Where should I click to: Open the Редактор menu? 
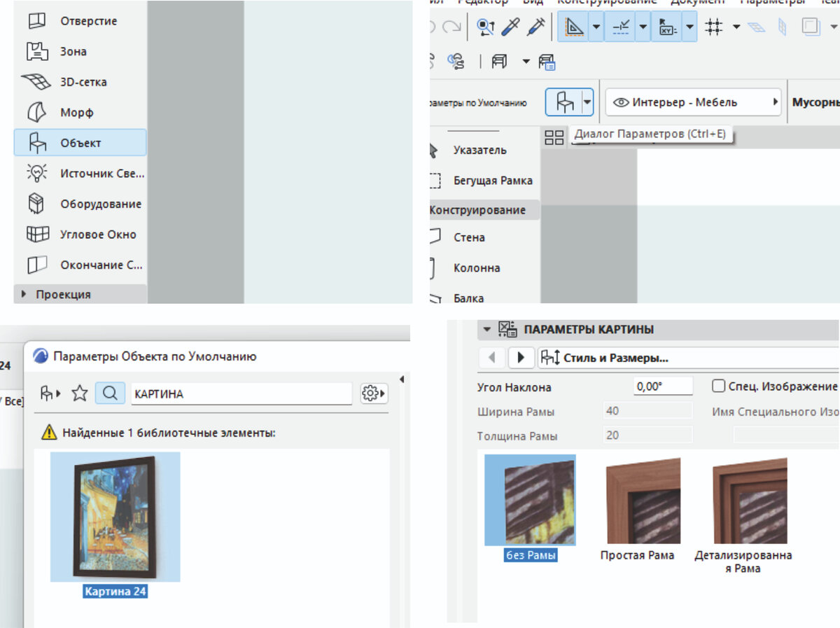[482, 2]
